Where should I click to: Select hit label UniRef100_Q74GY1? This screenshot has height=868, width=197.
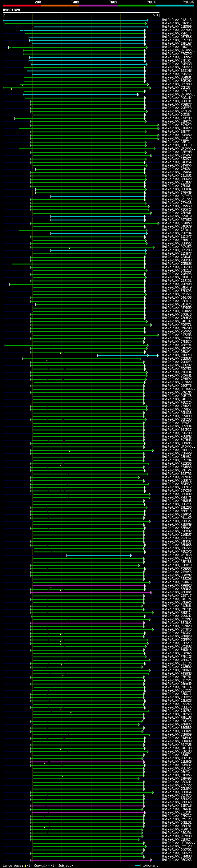click(x=177, y=406)
